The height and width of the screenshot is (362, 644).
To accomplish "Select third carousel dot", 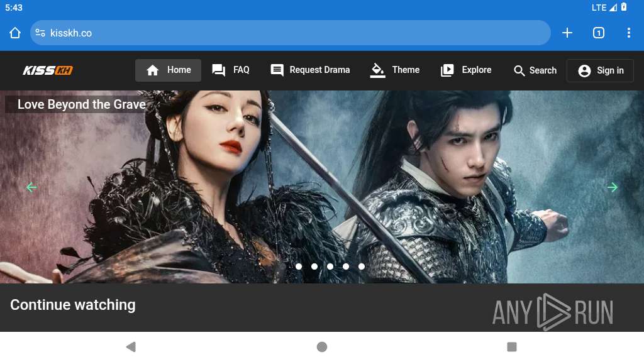I will [330, 266].
